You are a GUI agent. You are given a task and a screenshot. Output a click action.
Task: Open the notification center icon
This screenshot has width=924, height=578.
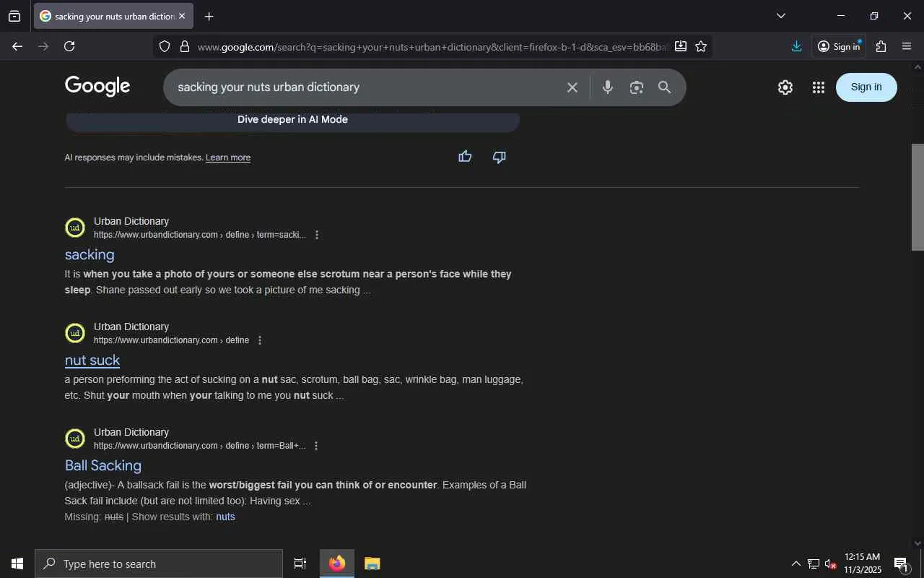pos(901,564)
